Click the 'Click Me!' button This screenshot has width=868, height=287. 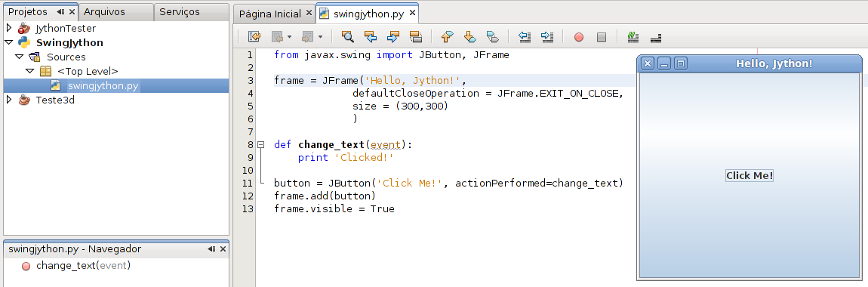pyautogui.click(x=749, y=176)
